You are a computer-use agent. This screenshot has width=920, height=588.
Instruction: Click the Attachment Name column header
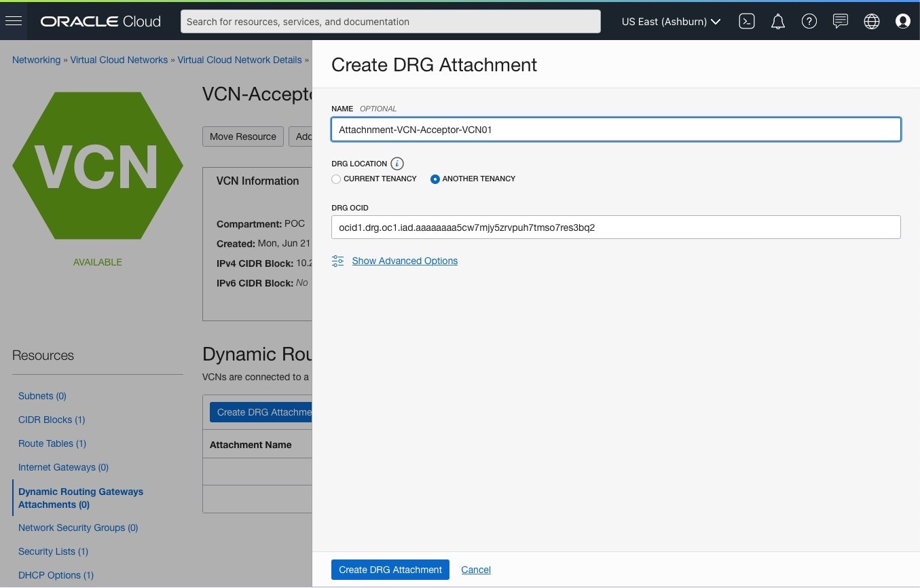point(251,445)
